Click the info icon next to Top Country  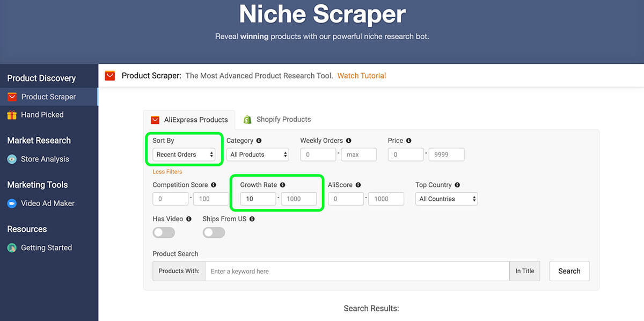[x=458, y=185]
